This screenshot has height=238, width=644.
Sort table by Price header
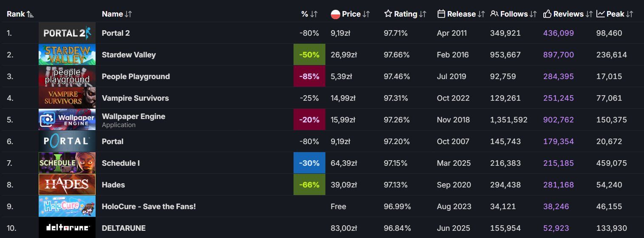pyautogui.click(x=351, y=14)
